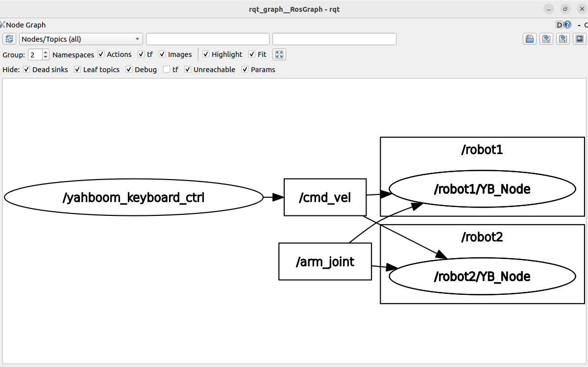Click the Node Graph panel title
This screenshot has height=367, width=588.
tap(25, 25)
